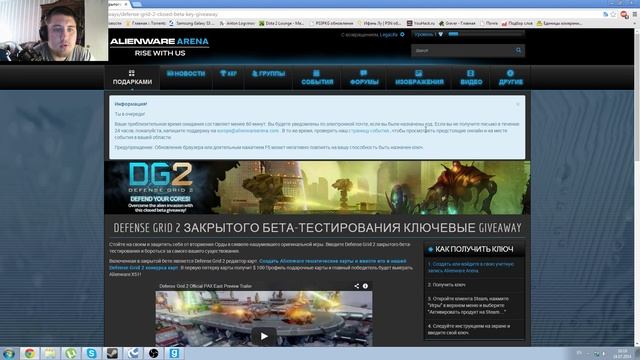640x360 pixels.
Task: Click the trophy icon menu item
Action: click(x=228, y=73)
